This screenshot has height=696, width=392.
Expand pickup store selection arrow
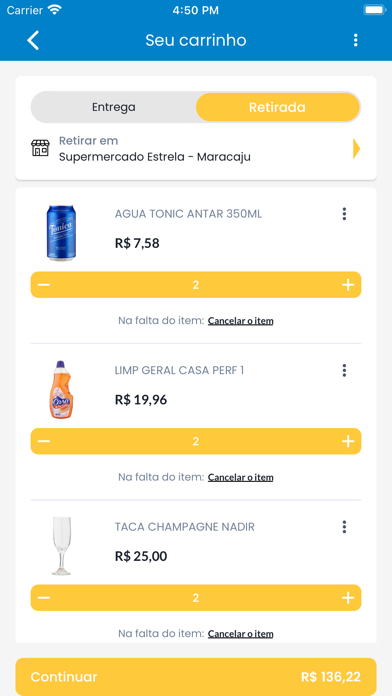pos(356,149)
